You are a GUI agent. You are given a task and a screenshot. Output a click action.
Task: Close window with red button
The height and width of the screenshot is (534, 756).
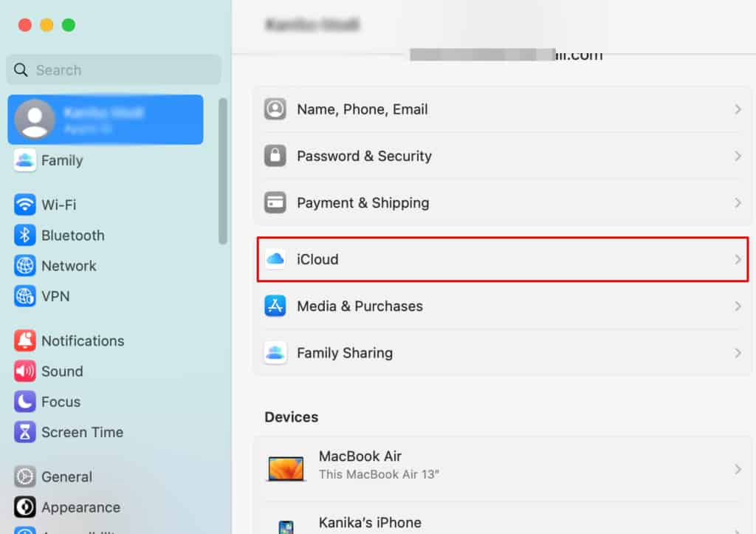tap(24, 24)
